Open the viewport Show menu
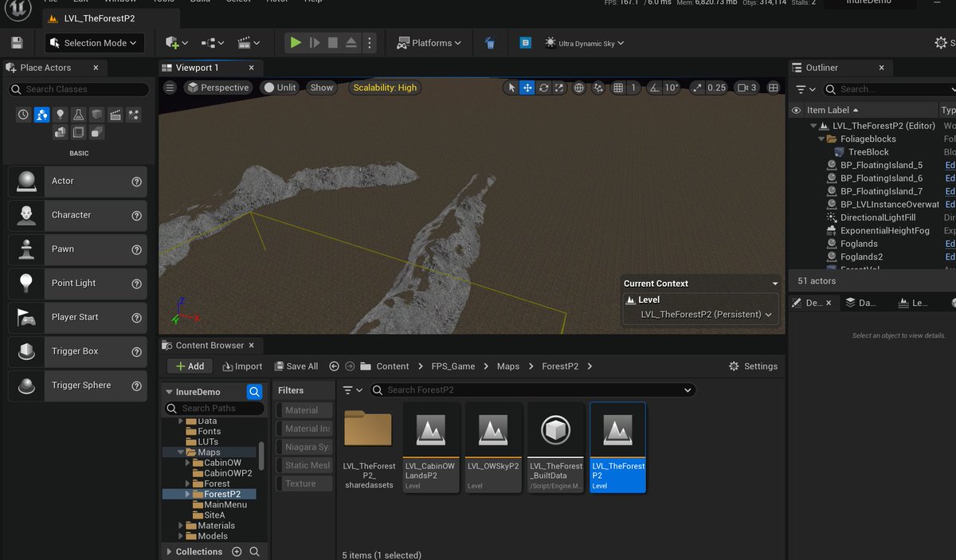The height and width of the screenshot is (560, 956). click(322, 88)
